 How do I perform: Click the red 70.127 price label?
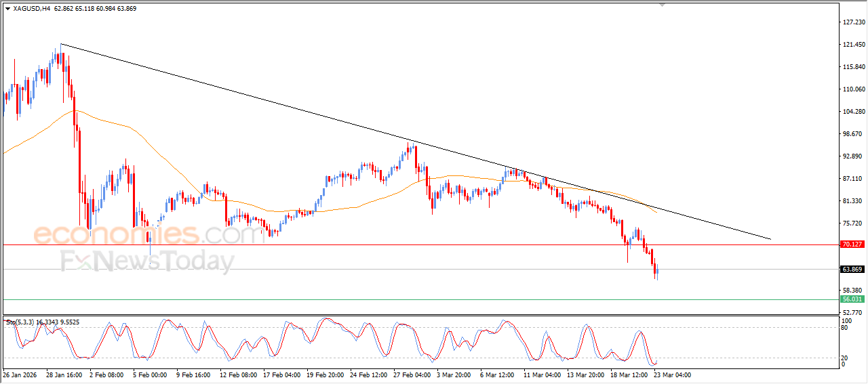[x=852, y=244]
